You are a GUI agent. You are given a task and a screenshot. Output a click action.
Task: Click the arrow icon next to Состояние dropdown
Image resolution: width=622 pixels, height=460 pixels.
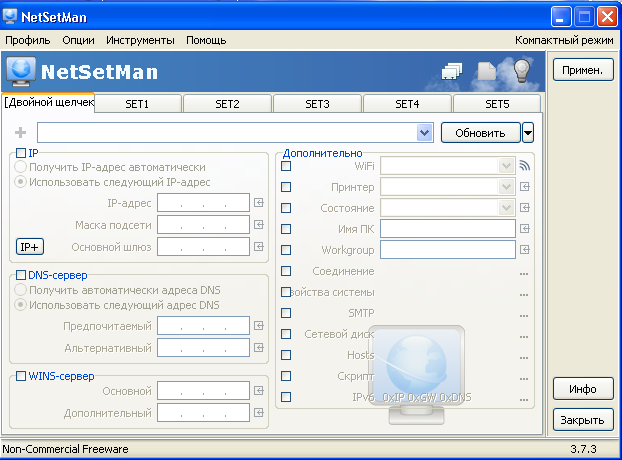coord(524,208)
